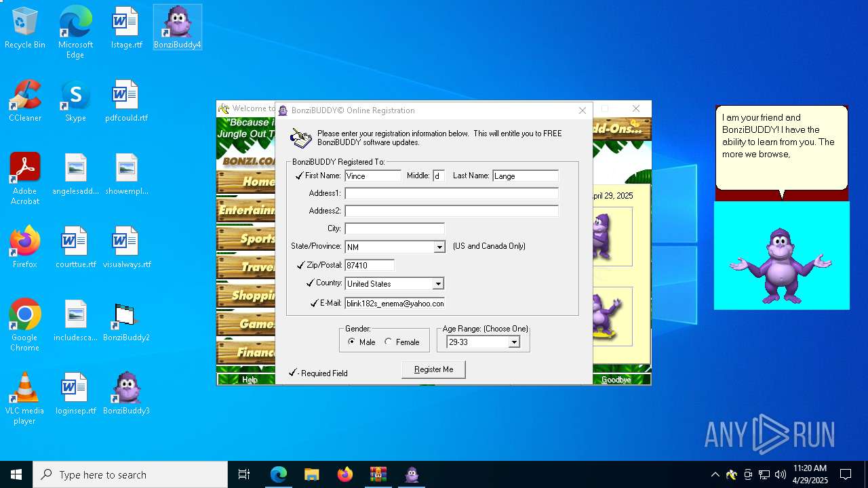Open the VLC media player shortcut
The width and height of the screenshot is (868, 488).
[25, 399]
